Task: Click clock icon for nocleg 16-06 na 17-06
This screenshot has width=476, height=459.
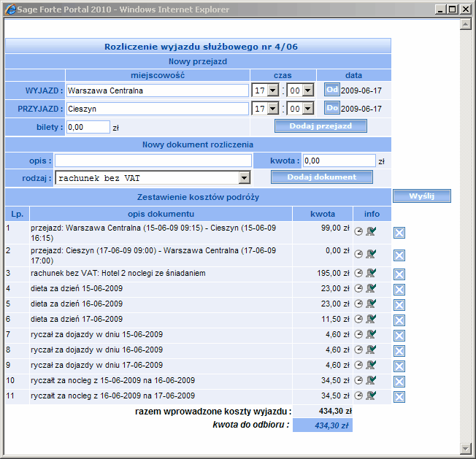Action: (x=358, y=396)
